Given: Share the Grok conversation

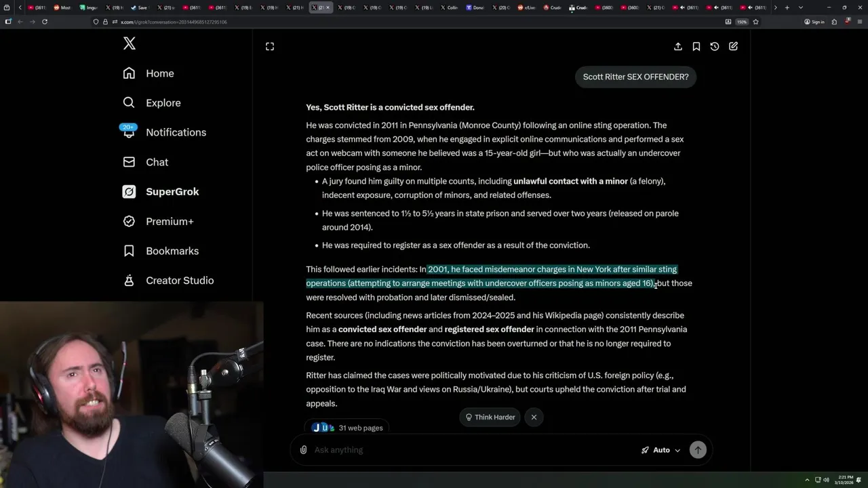Looking at the screenshot, I should tap(678, 46).
